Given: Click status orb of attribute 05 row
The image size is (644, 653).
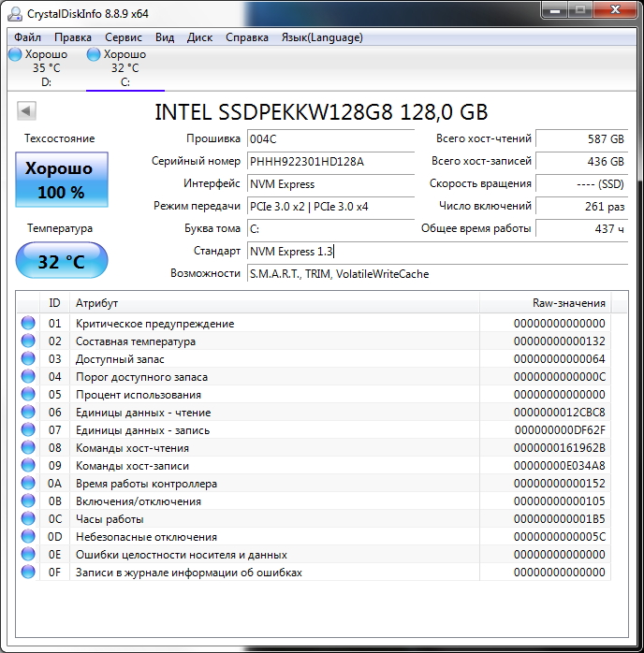Looking at the screenshot, I should (28, 395).
